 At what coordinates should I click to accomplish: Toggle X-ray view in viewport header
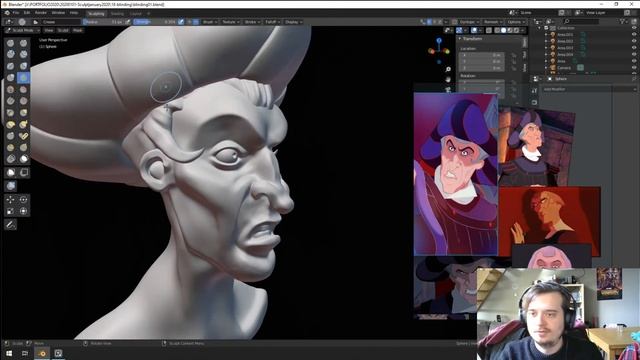[489, 30]
